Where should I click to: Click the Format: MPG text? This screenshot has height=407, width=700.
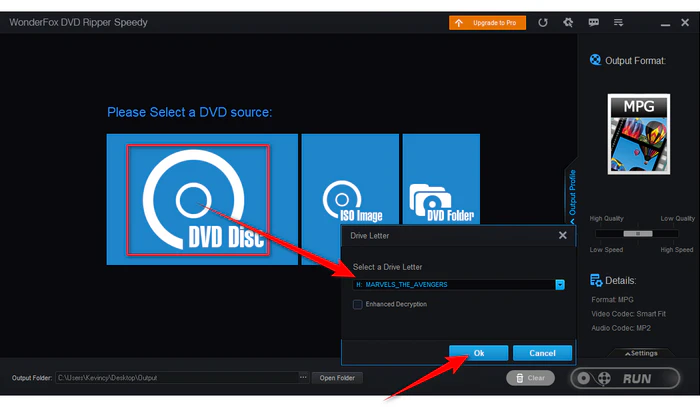[x=612, y=299]
